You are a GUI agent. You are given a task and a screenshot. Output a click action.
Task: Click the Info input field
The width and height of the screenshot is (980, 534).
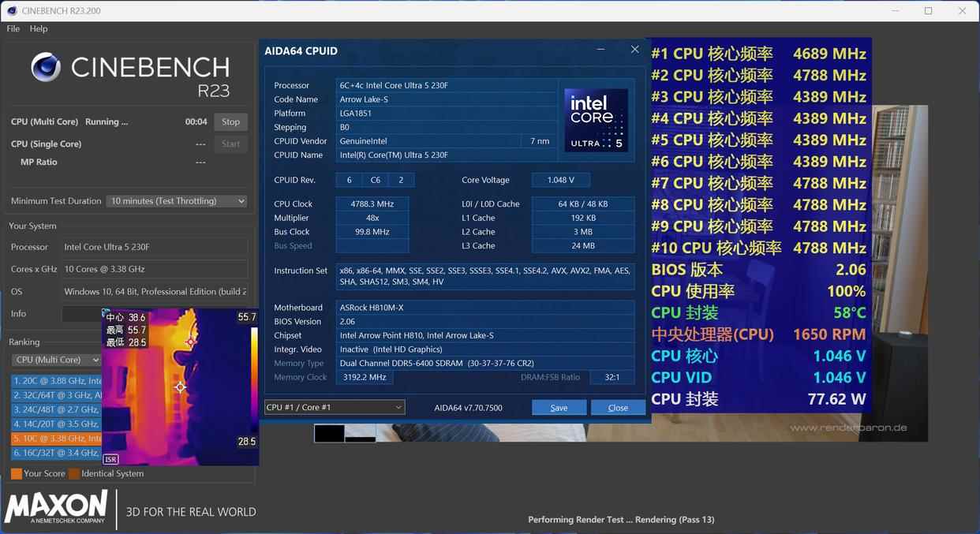(82, 313)
